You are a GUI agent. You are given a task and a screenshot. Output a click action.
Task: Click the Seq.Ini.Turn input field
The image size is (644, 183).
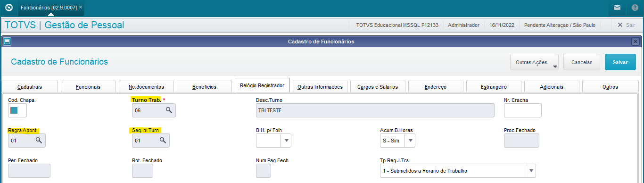coord(151,141)
